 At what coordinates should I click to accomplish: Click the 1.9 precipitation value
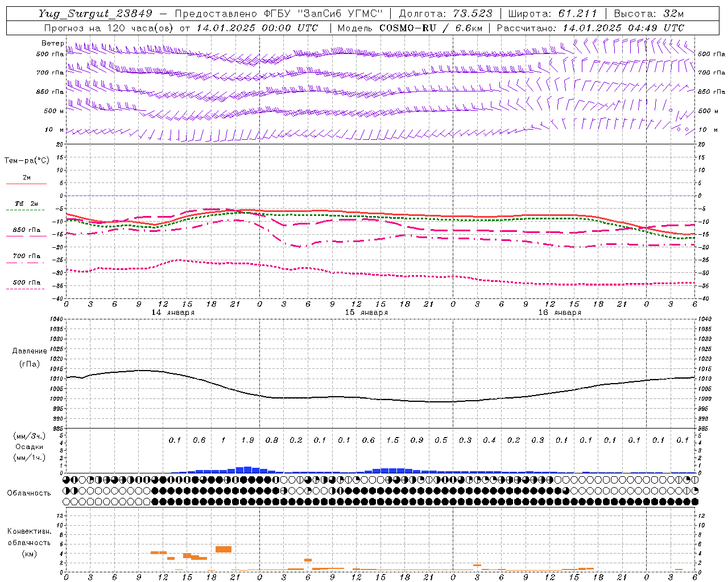click(x=247, y=440)
